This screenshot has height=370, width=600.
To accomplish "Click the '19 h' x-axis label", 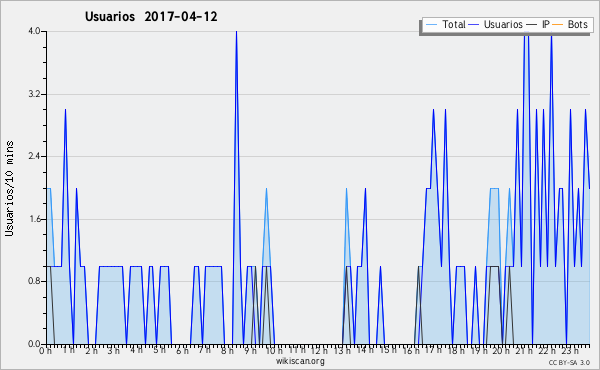I will tap(478, 351).
